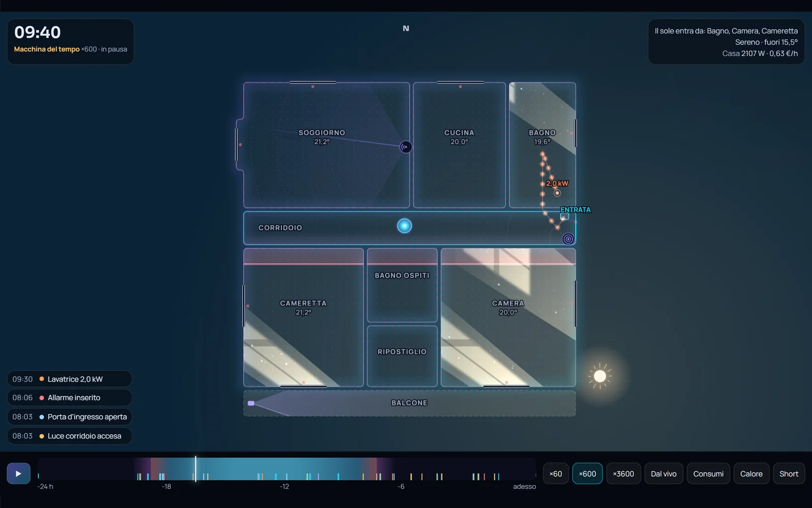Select the SOGGIORNO room label
The width and height of the screenshot is (812, 508).
(322, 132)
